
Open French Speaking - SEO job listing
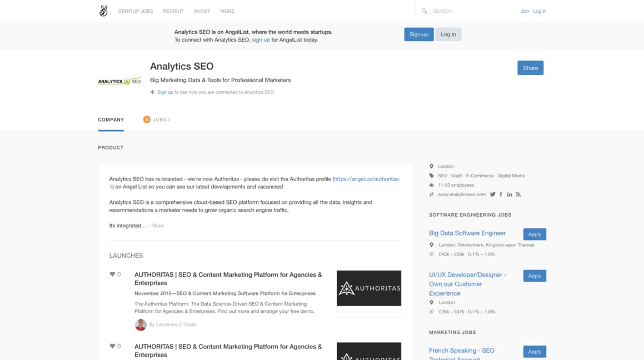[x=462, y=354]
